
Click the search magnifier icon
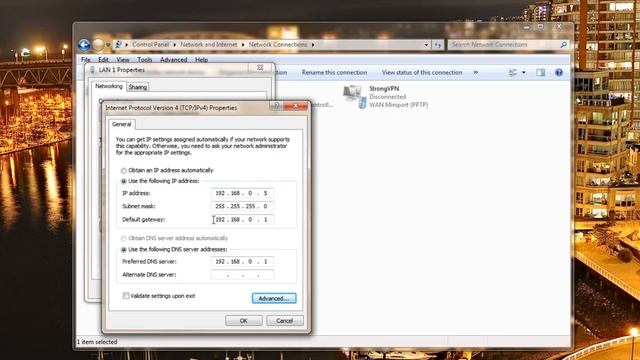click(564, 44)
